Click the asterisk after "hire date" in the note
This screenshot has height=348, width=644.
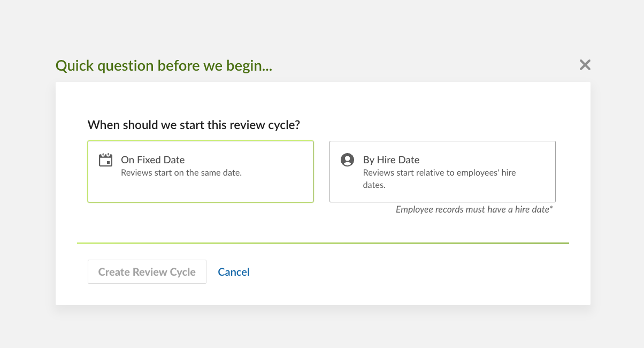[x=551, y=208]
